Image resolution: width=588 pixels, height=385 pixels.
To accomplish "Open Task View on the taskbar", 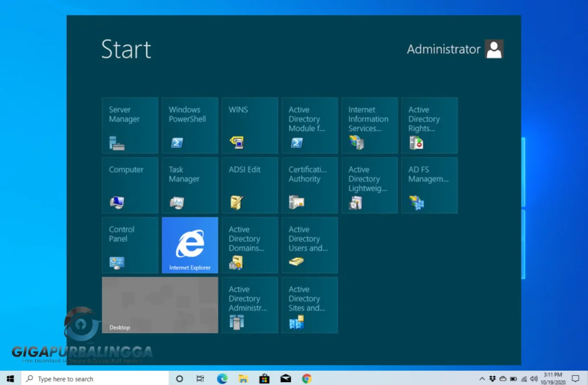I will [200, 379].
